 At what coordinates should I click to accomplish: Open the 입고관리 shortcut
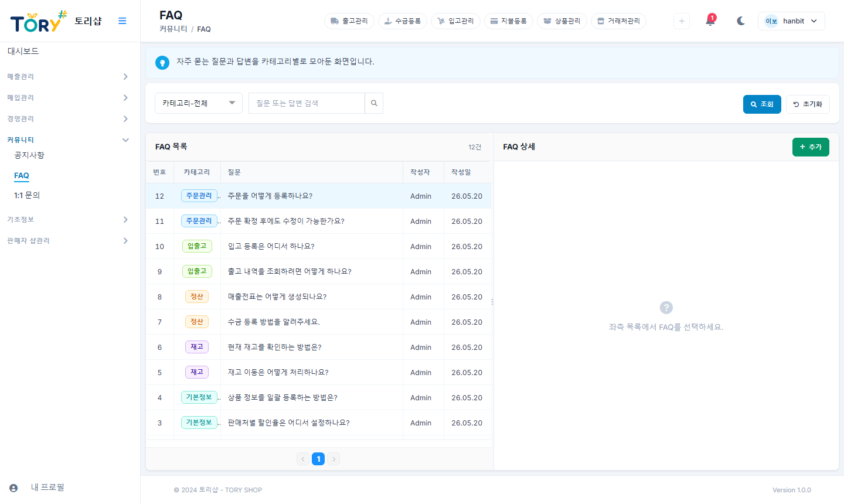456,21
